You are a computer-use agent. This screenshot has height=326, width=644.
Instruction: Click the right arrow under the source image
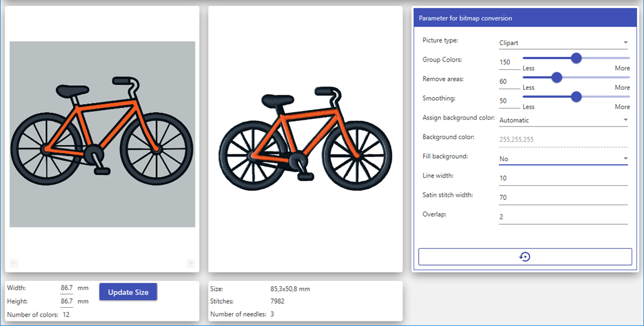click(190, 263)
